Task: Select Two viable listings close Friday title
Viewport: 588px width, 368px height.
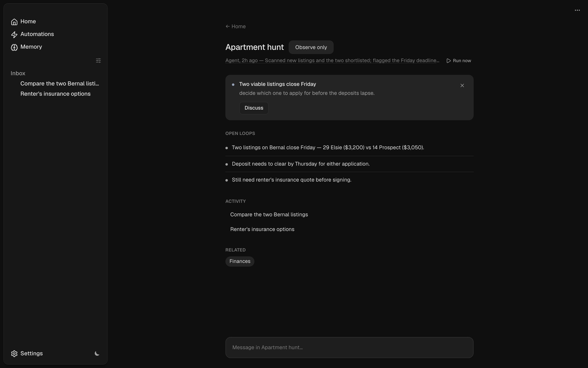Action: (277, 84)
